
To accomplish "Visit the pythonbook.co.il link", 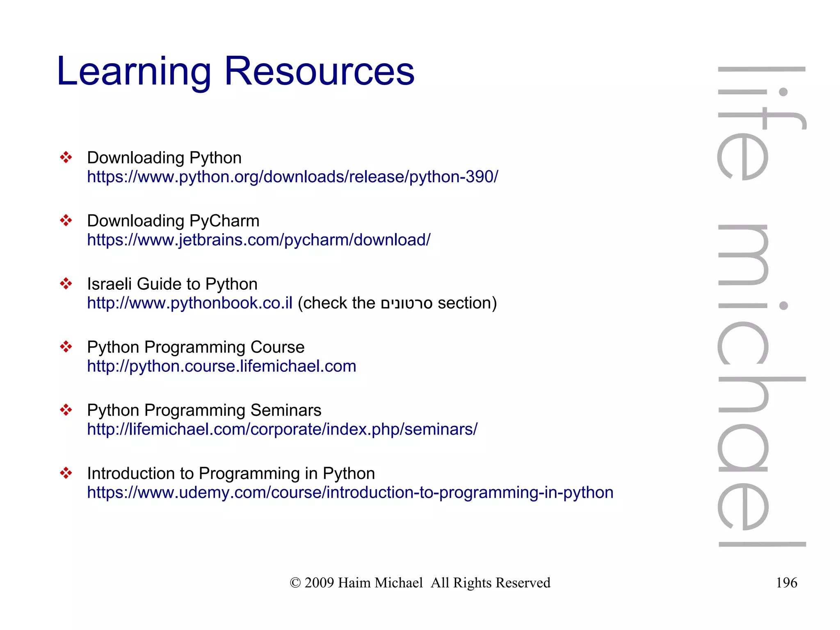I will 189,303.
